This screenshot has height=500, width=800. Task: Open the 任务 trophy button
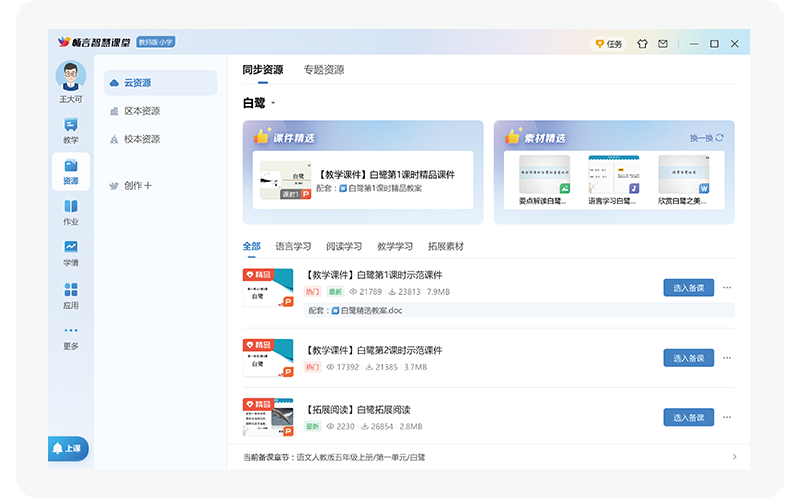click(609, 44)
